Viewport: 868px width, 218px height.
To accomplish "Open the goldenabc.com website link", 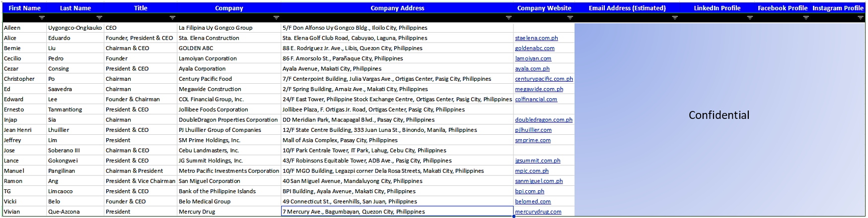I will pos(535,49).
